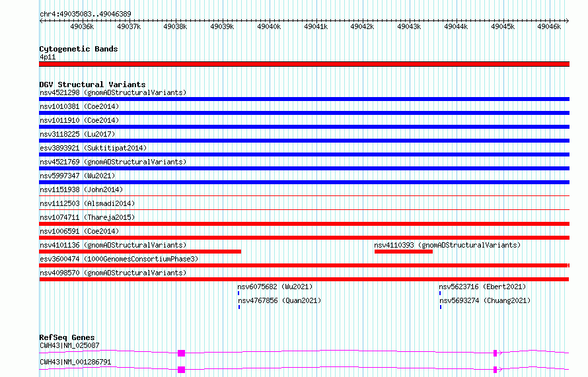
Task: Click the blue bar under nsv5997347 (Wu2021)
Action: tap(304, 182)
